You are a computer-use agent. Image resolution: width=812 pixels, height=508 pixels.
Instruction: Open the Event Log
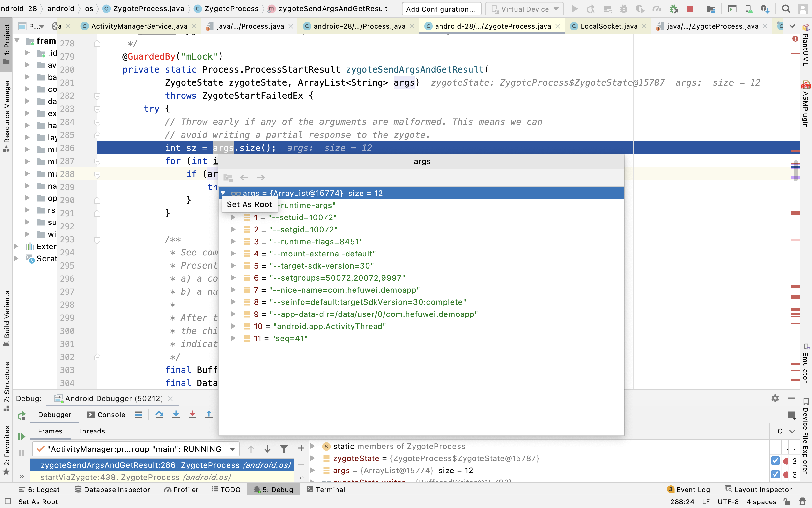coord(688,490)
